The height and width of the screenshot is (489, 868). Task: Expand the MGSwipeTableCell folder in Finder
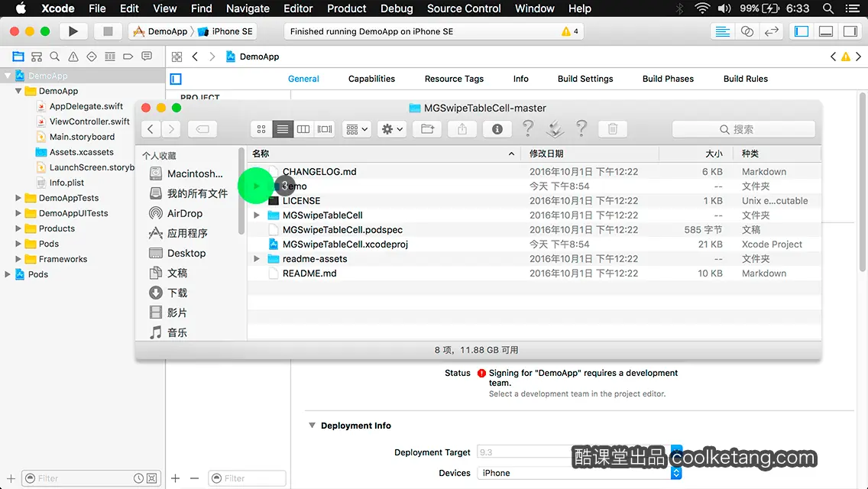coord(256,215)
